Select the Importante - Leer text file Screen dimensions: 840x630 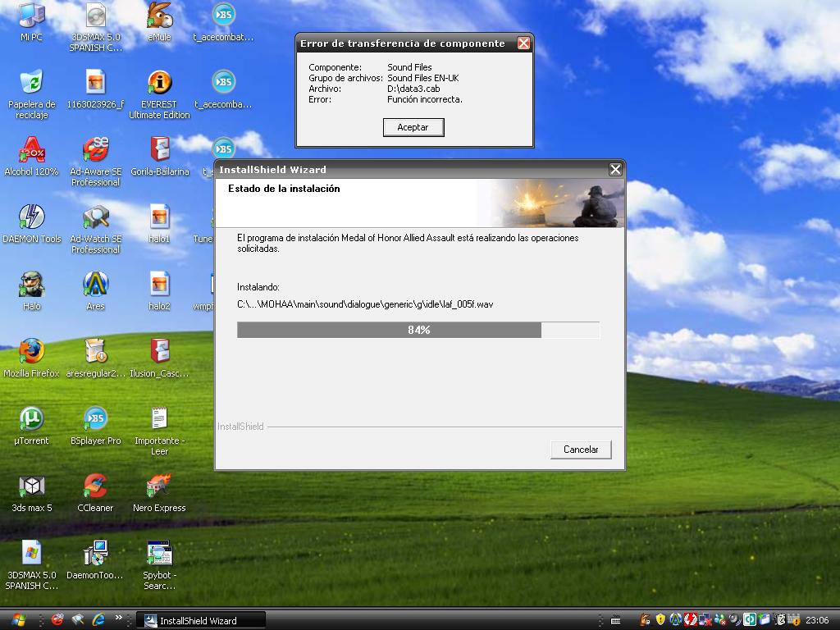pyautogui.click(x=159, y=431)
